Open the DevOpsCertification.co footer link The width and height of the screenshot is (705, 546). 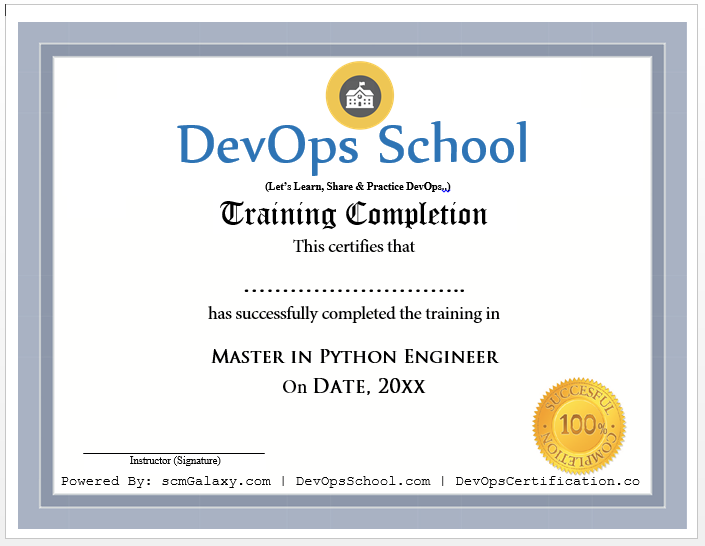547,481
